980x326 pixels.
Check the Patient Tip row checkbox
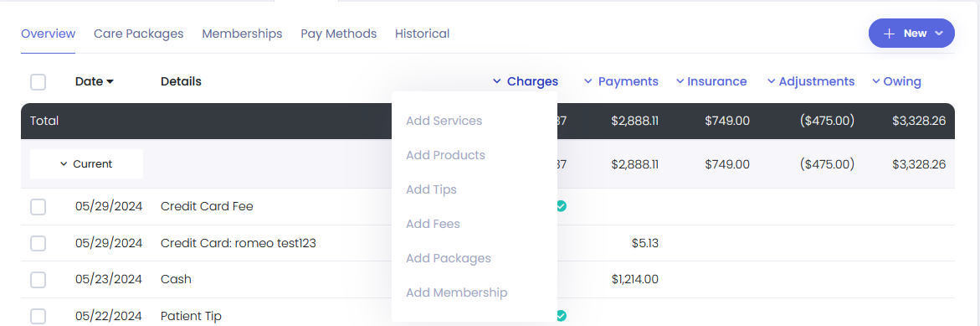click(38, 316)
